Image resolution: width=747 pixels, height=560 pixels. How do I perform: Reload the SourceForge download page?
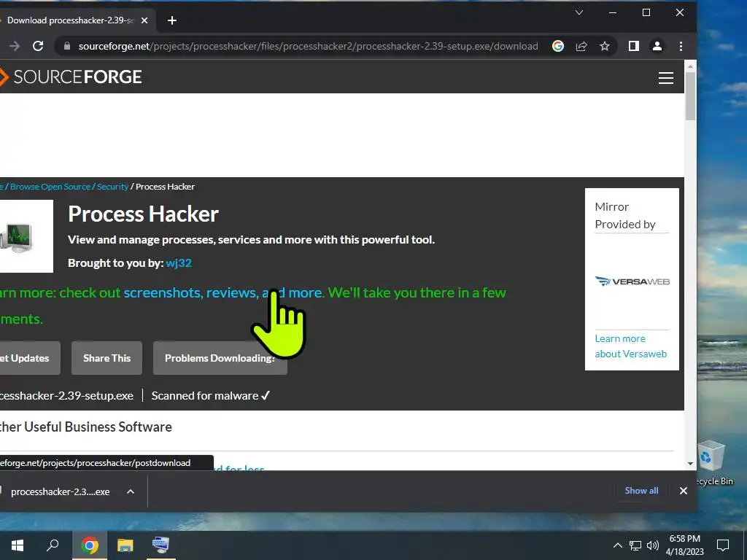point(38,46)
